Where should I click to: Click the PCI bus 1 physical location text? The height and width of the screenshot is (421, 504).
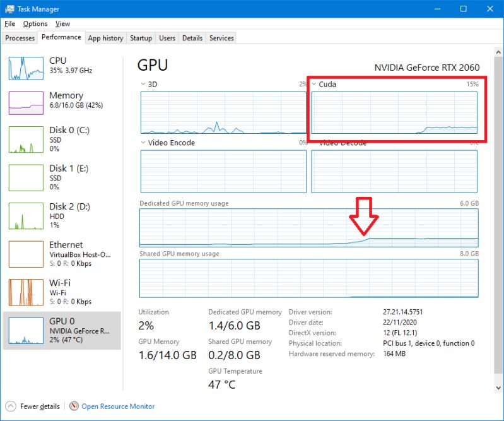point(429,343)
